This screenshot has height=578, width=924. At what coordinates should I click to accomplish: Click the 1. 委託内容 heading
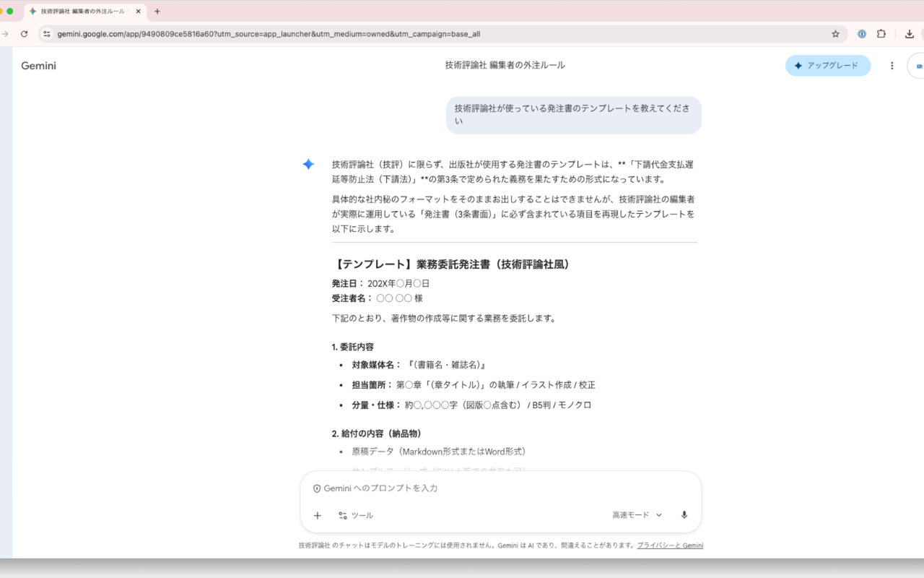click(353, 348)
